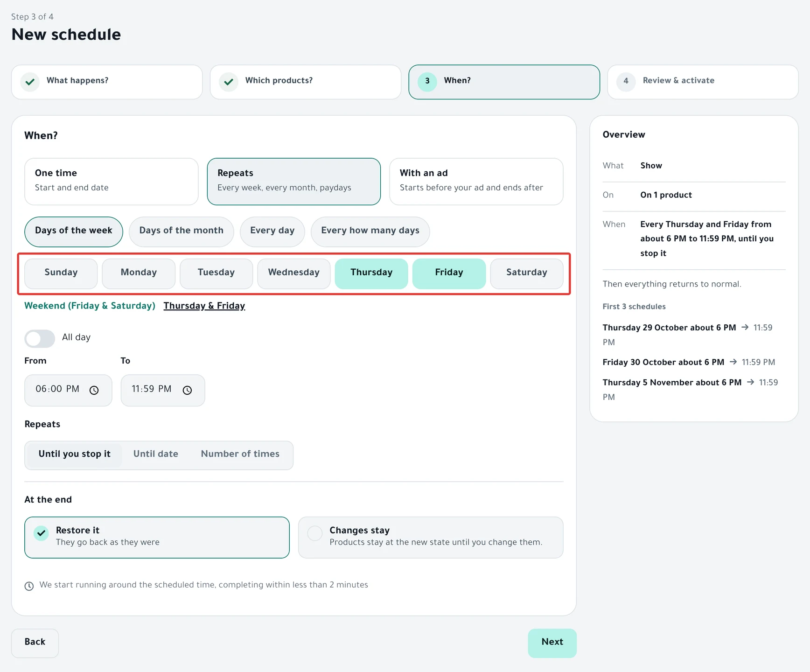Switch to Every how many days tab

coord(370,231)
